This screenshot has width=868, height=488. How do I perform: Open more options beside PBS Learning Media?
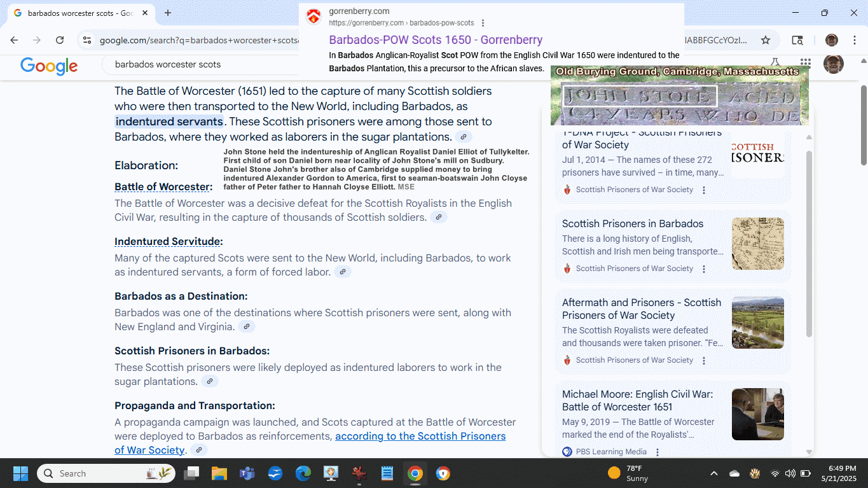[x=658, y=452]
